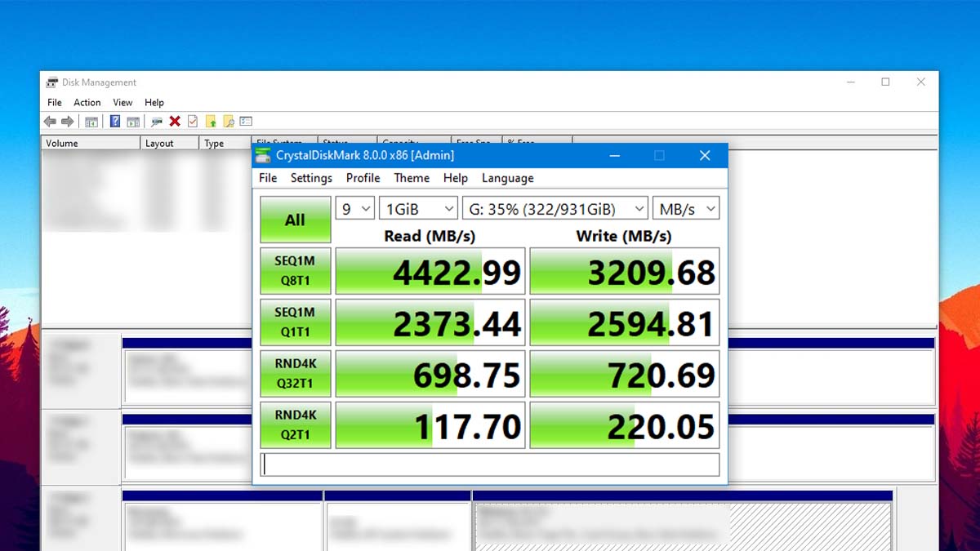Click the read result 117.70
The height and width of the screenshot is (551, 980).
click(x=430, y=424)
